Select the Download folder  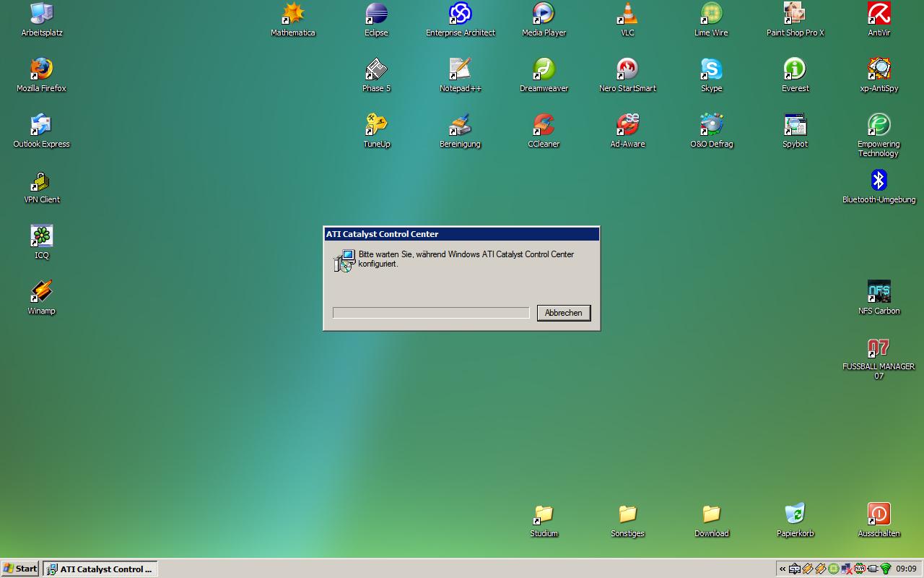click(711, 514)
